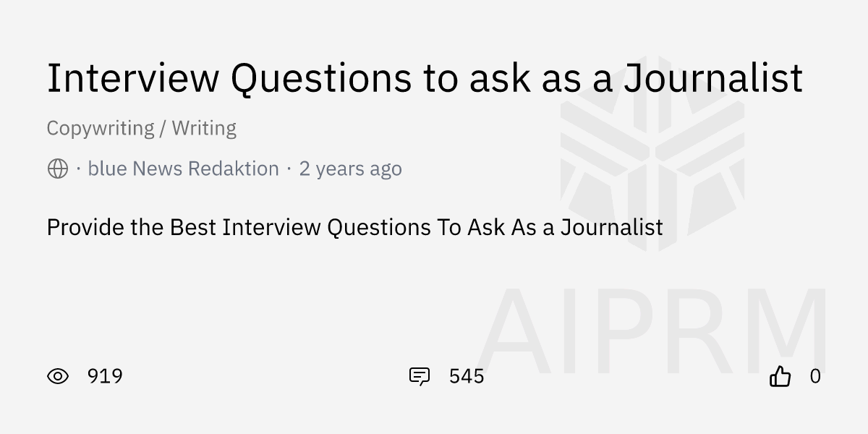Click the 919 views count
This screenshot has height=434, width=868.
pyautogui.click(x=105, y=376)
